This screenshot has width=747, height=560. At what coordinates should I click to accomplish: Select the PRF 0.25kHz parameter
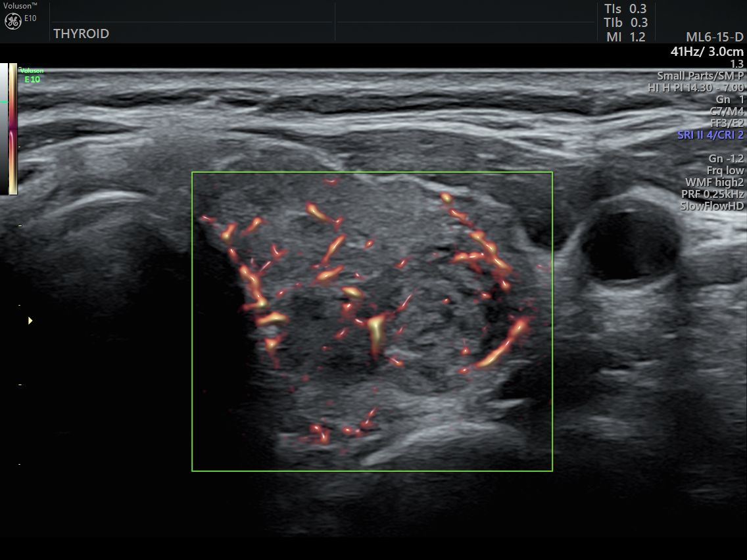pyautogui.click(x=712, y=195)
